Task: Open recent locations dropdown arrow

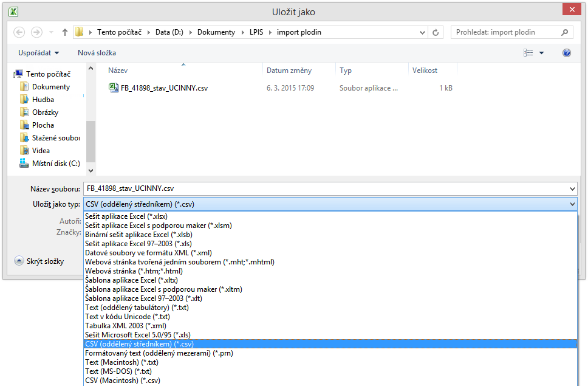Action: tap(52, 32)
